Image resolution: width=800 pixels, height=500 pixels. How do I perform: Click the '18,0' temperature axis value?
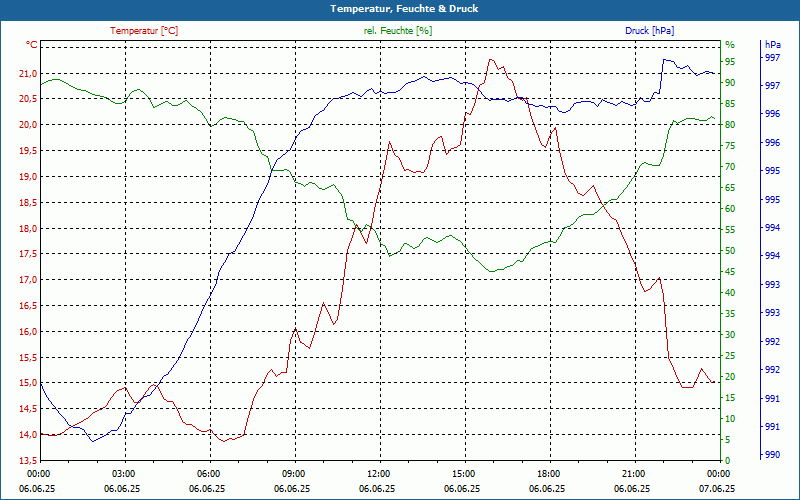[x=28, y=229]
